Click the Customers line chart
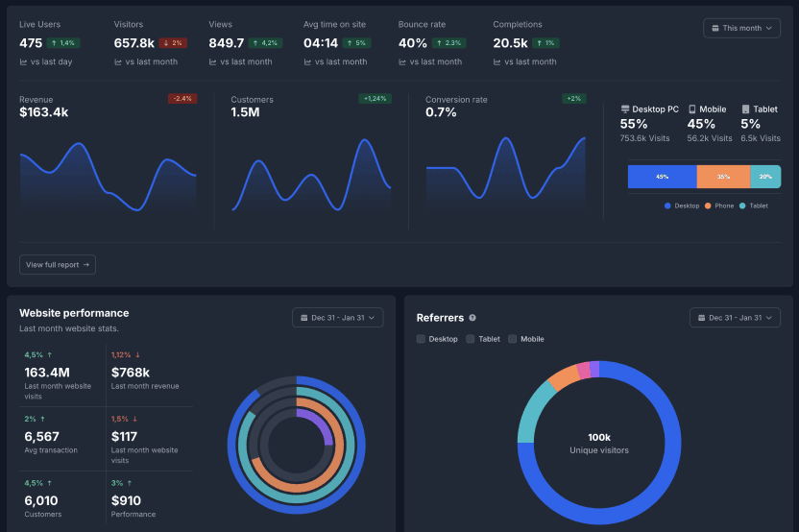Viewport: 799px width, 532px height. click(x=310, y=173)
